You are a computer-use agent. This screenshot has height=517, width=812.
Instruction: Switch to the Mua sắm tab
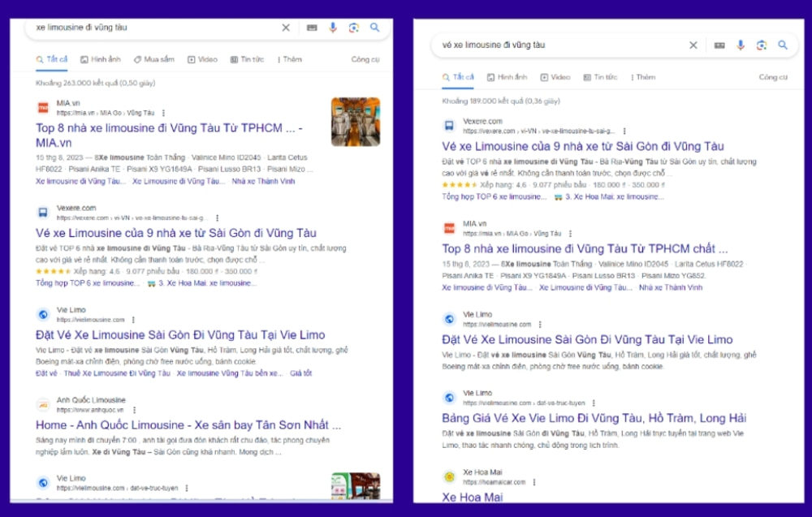coord(153,59)
